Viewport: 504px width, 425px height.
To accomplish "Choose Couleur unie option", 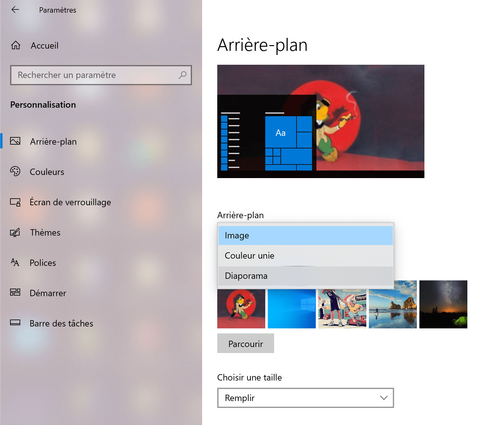I will [x=306, y=256].
